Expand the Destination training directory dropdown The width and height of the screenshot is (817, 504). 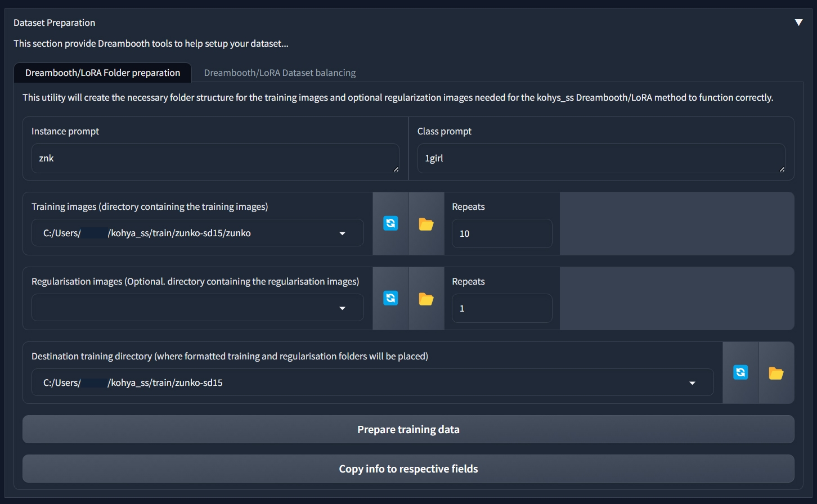(x=692, y=382)
